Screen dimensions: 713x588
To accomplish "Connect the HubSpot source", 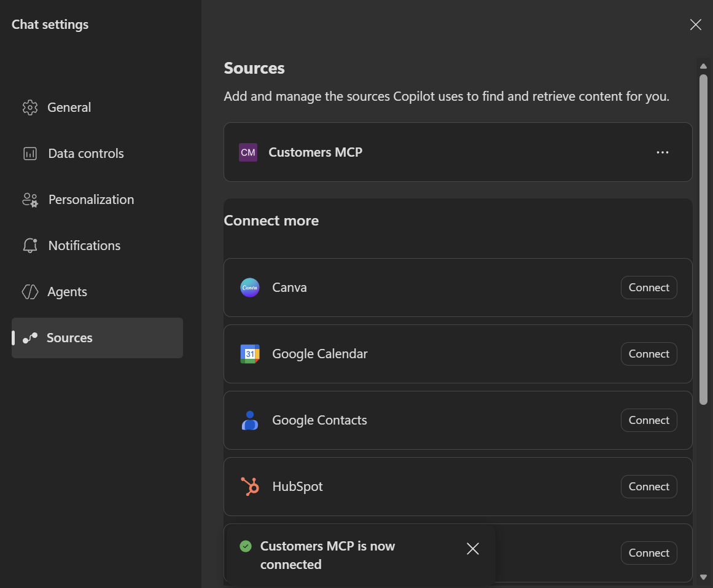I will 649,487.
